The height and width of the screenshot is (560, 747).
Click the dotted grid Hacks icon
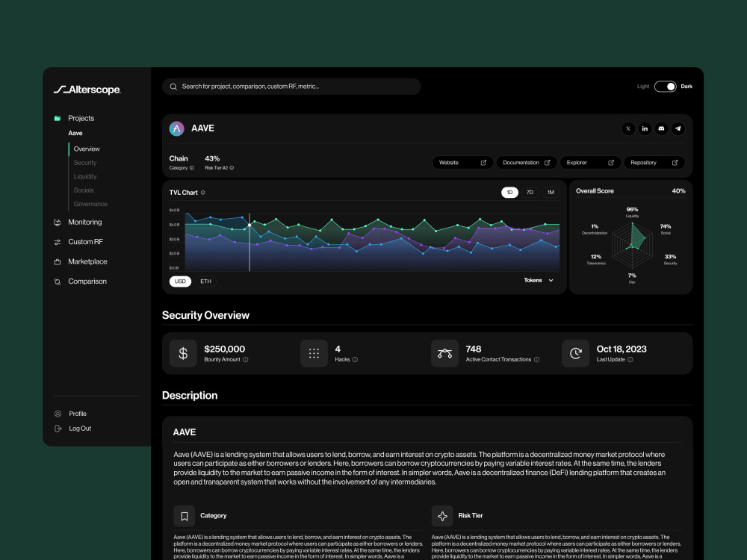click(x=314, y=353)
